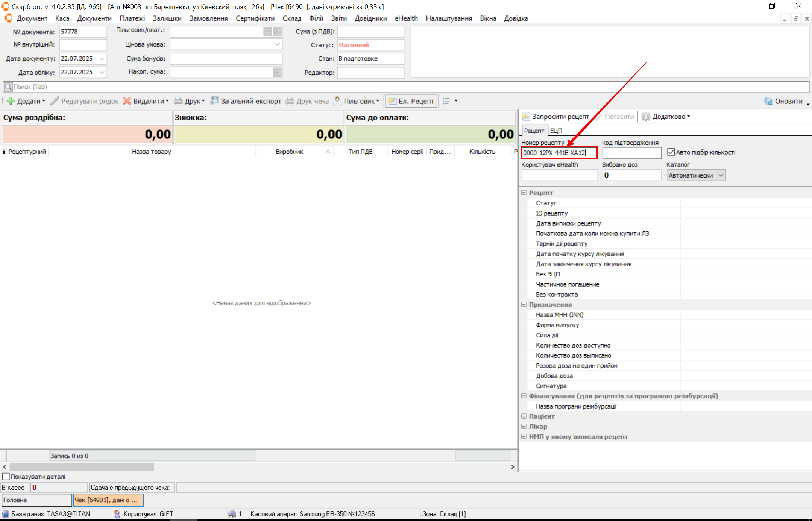Click the Головна window tab button
The width and height of the screenshot is (812, 521).
click(x=36, y=500)
